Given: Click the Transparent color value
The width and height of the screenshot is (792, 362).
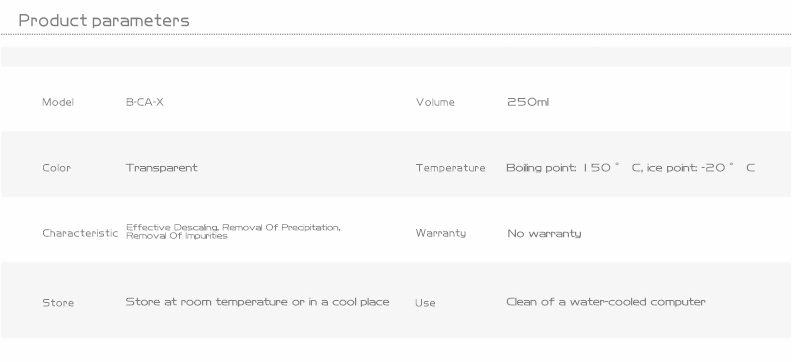Looking at the screenshot, I should pos(161,168).
